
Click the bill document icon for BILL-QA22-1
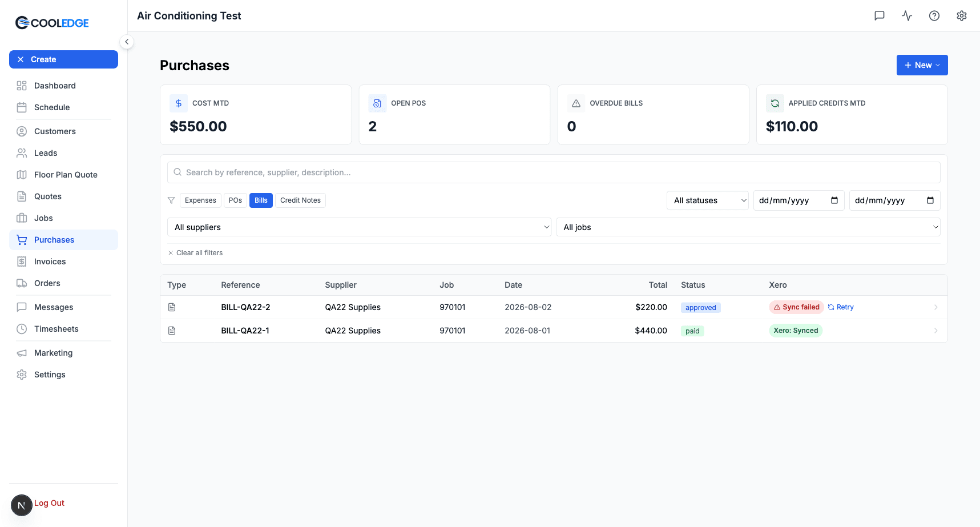pos(172,331)
